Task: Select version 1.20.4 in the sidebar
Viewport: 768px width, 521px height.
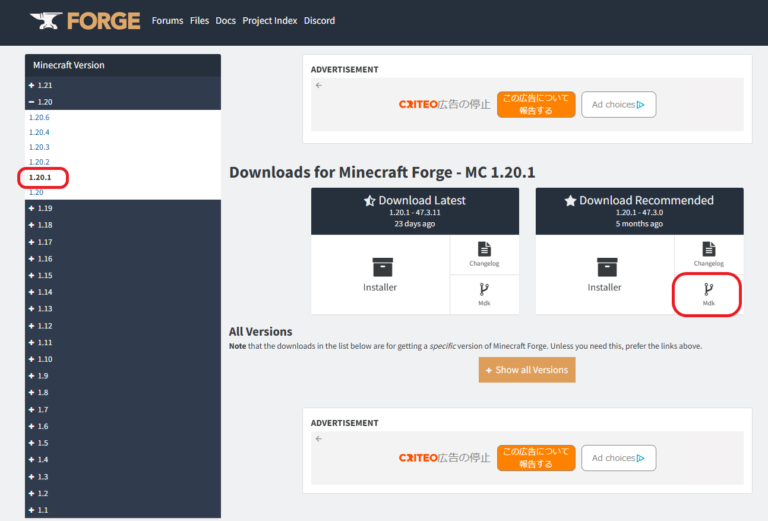Action: pos(39,132)
